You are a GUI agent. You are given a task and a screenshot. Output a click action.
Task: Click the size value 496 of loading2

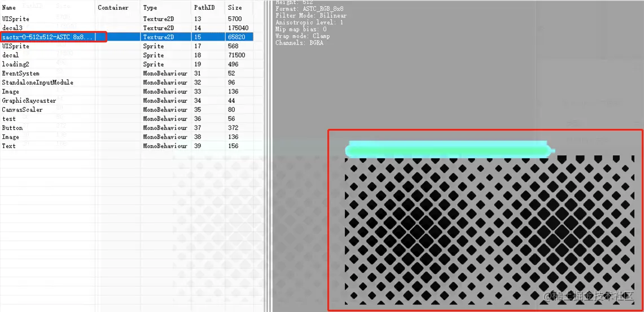pos(233,64)
